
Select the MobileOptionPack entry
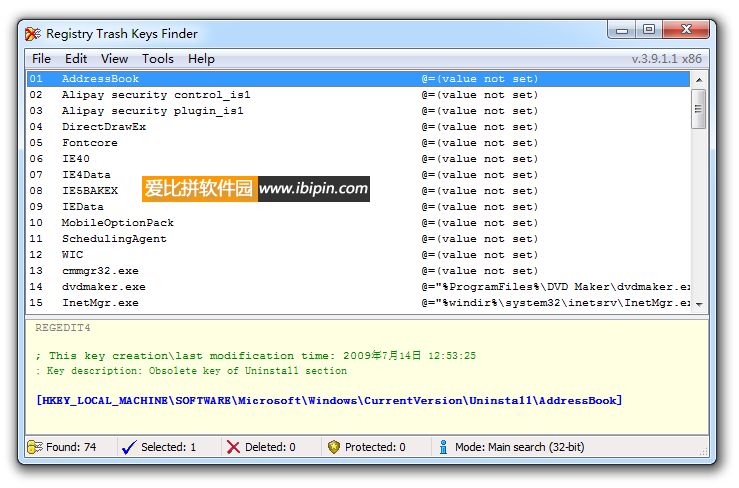(x=358, y=223)
